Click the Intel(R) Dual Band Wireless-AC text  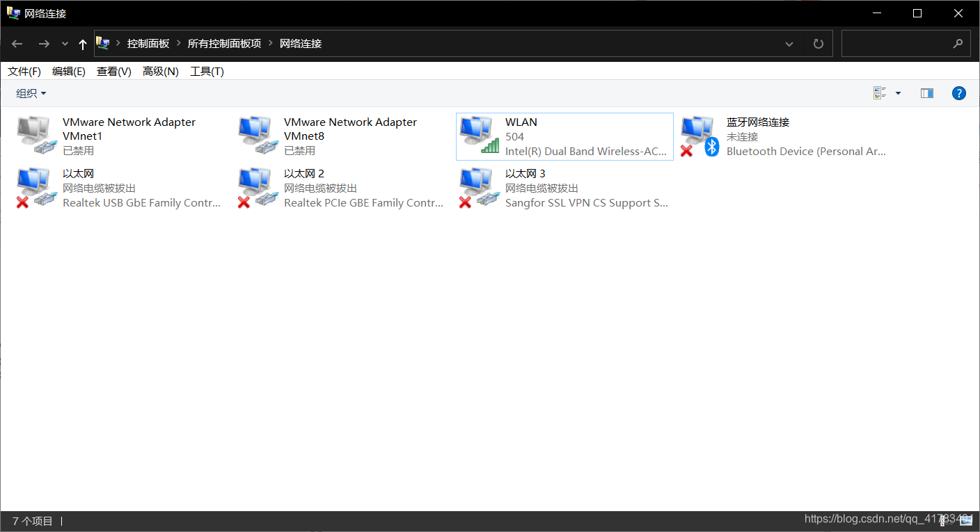point(586,152)
